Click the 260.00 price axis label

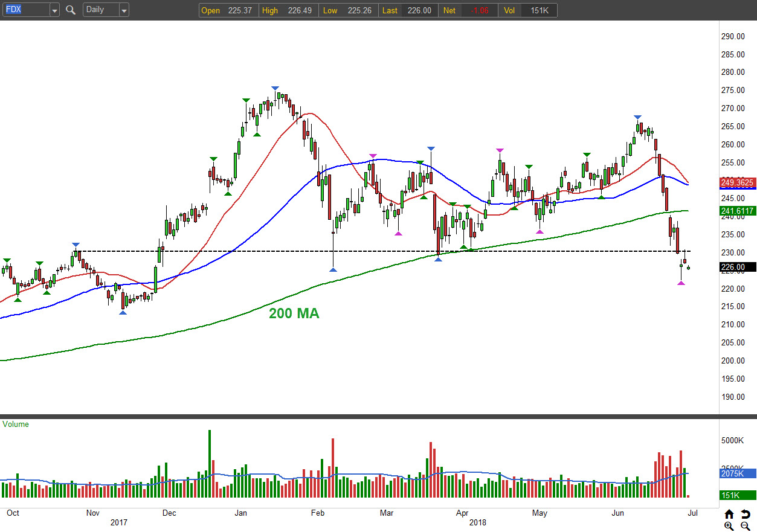[733, 144]
